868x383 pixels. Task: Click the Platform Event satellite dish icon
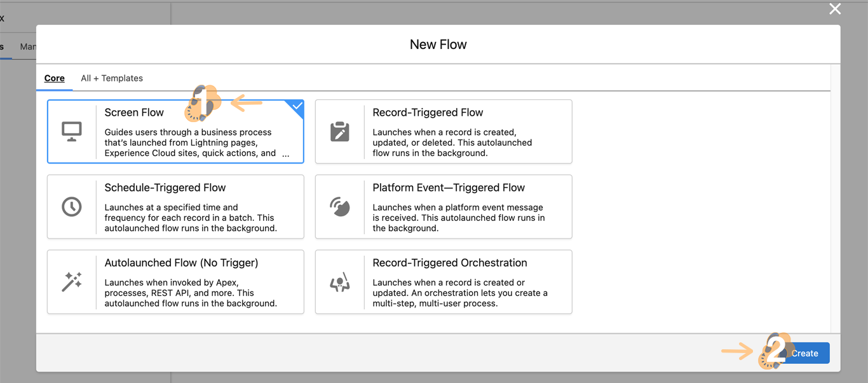click(340, 207)
